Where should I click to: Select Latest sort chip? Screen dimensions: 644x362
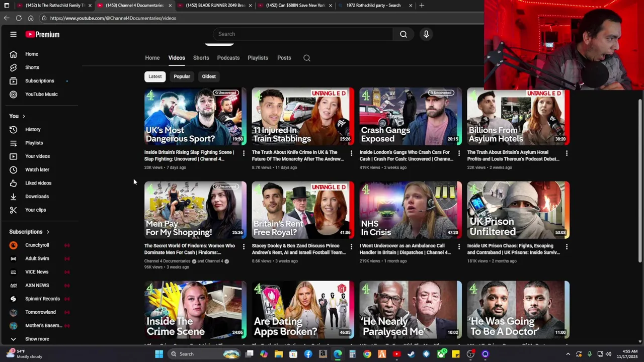(x=155, y=76)
